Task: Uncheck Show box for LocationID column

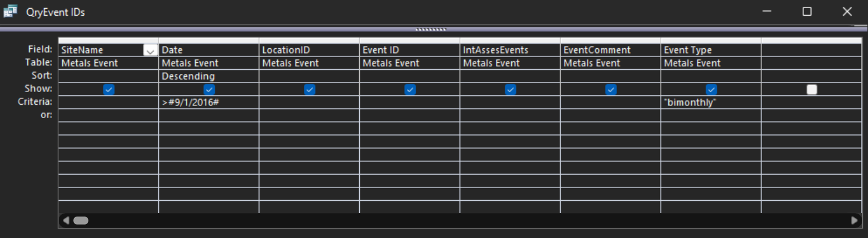Action: tap(310, 90)
